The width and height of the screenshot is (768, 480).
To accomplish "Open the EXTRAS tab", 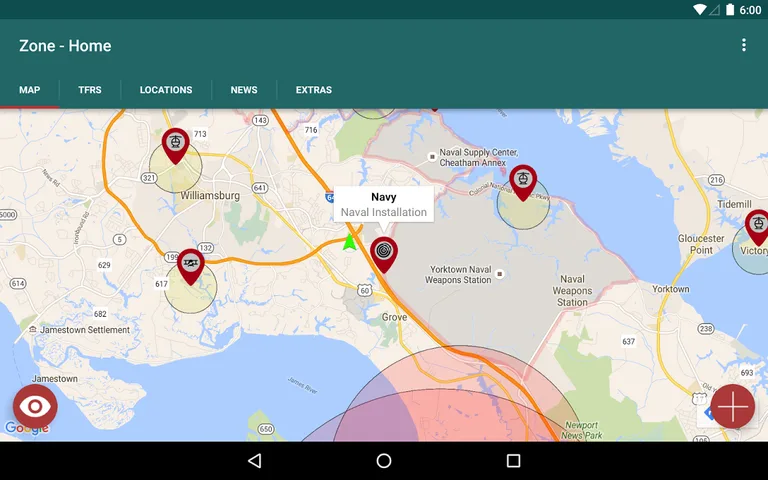I will click(x=313, y=90).
